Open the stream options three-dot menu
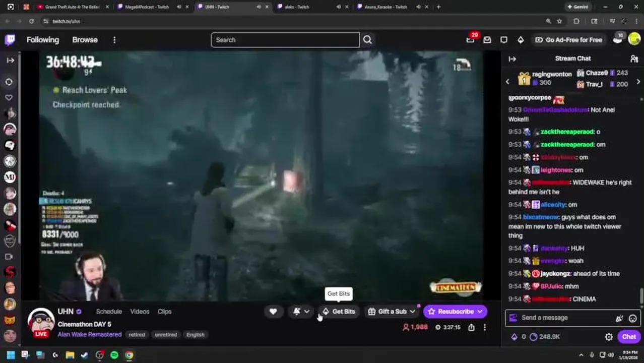 (485, 327)
